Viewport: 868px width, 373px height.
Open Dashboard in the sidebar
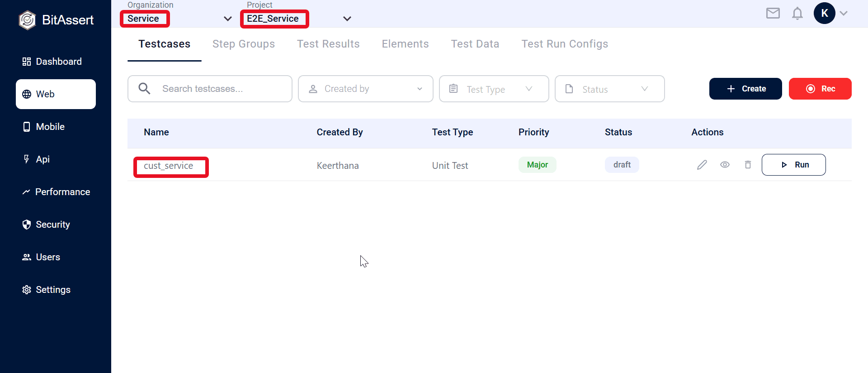56,62
